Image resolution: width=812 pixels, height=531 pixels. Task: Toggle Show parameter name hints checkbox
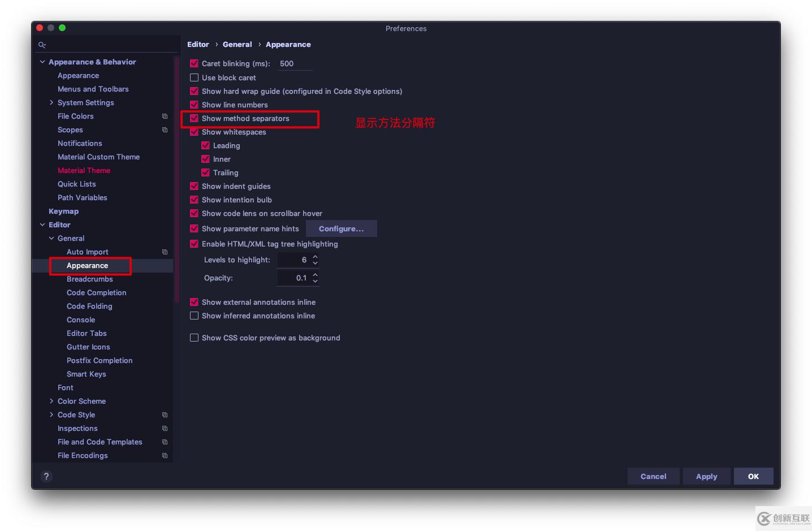tap(194, 228)
